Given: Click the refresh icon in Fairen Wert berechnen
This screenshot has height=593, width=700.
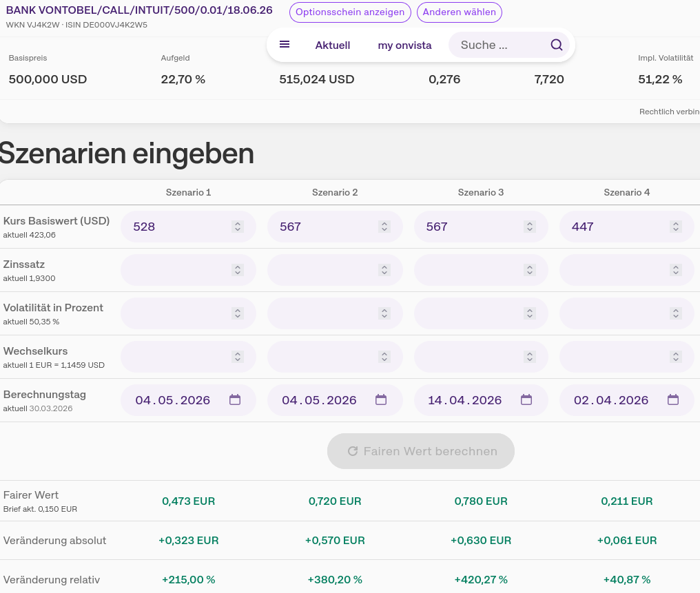Looking at the screenshot, I should pos(353,451).
